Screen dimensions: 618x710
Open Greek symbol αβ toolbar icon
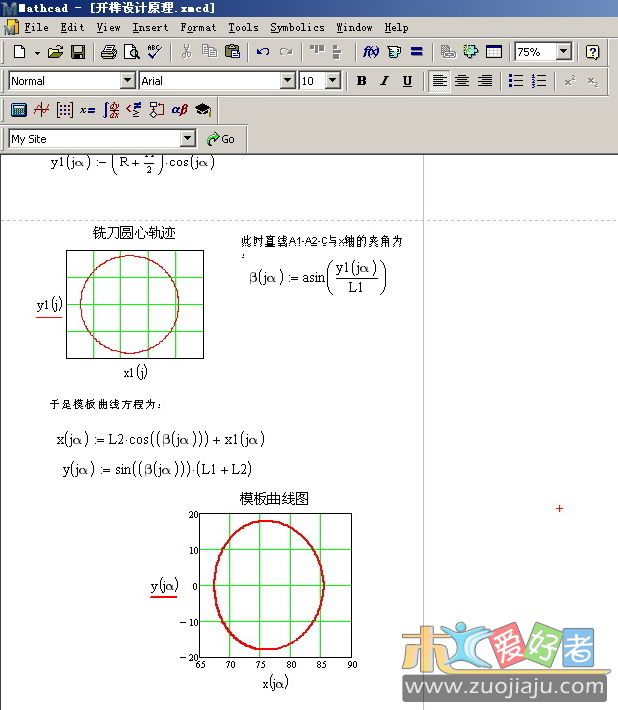[x=179, y=110]
